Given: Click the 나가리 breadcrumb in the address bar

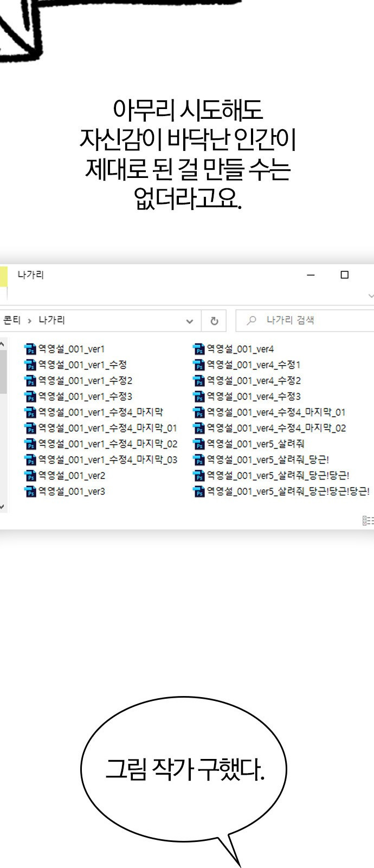Looking at the screenshot, I should 51,320.
